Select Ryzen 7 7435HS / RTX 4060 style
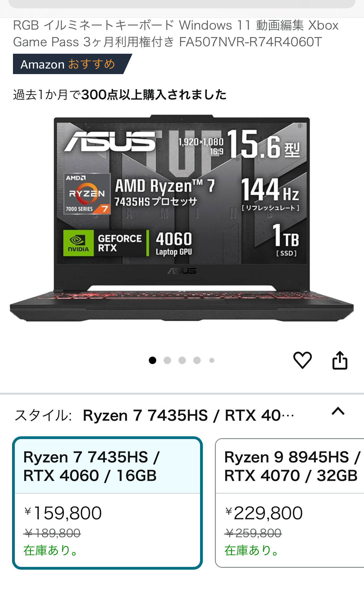 107,503
